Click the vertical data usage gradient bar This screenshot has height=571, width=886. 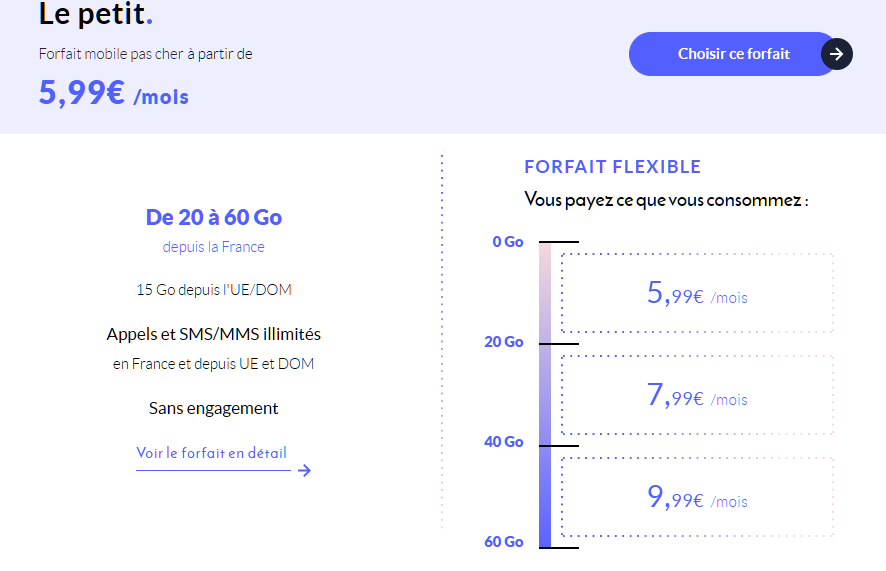pos(545,395)
